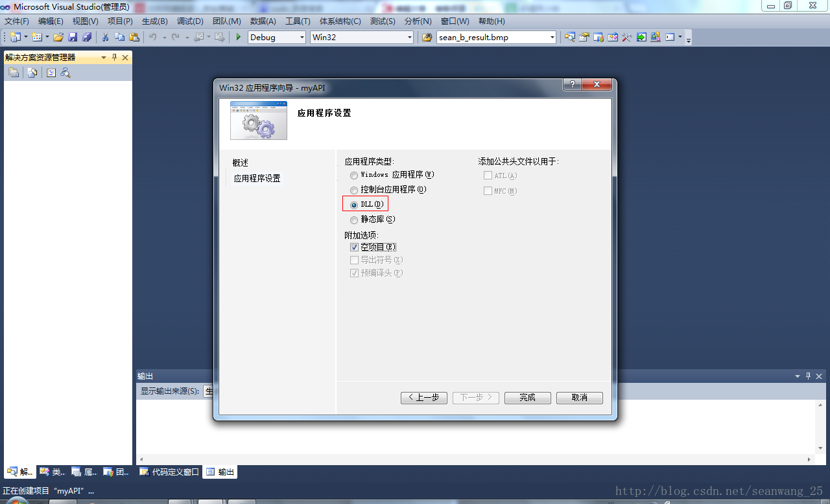Switch to the 代码定义窗口 tab

pos(169,472)
